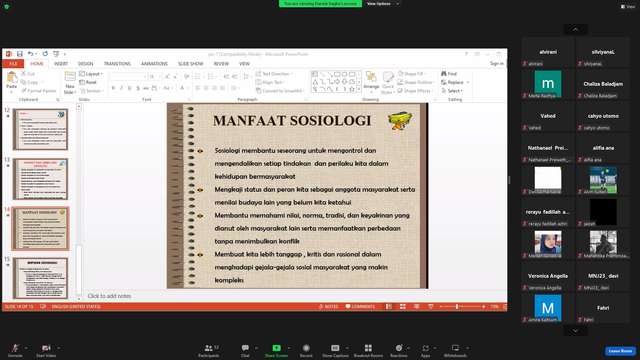Open the Shape Effects dropdown

tap(416, 91)
